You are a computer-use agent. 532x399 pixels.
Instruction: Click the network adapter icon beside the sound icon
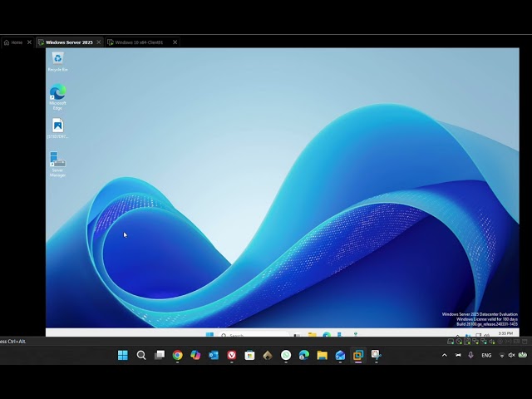pyautogui.click(x=484, y=342)
